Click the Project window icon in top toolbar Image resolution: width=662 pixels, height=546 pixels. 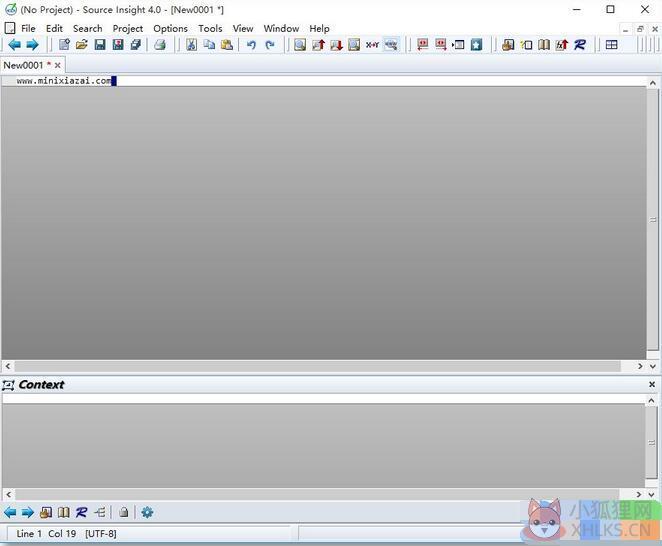508,44
